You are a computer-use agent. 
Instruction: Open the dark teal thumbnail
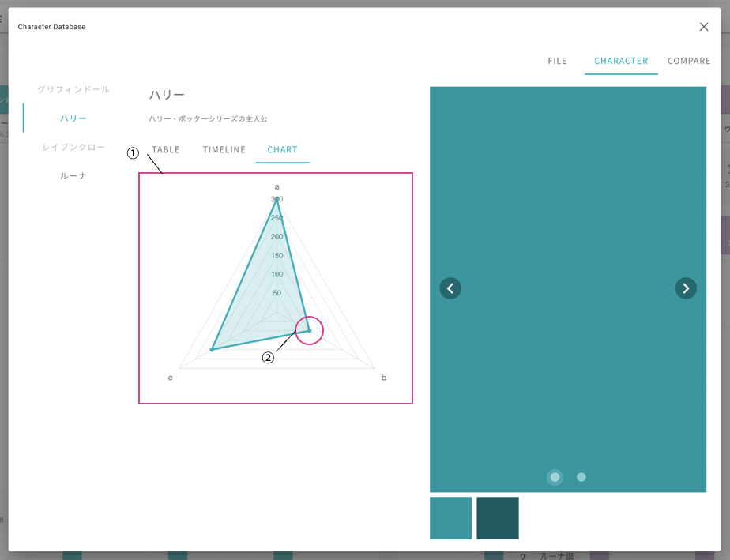pyautogui.click(x=498, y=518)
